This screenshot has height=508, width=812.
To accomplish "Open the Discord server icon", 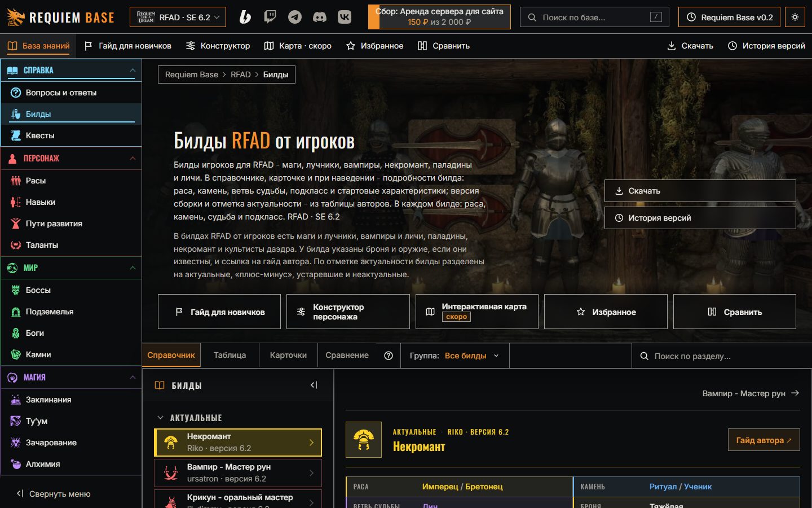I will (x=320, y=17).
